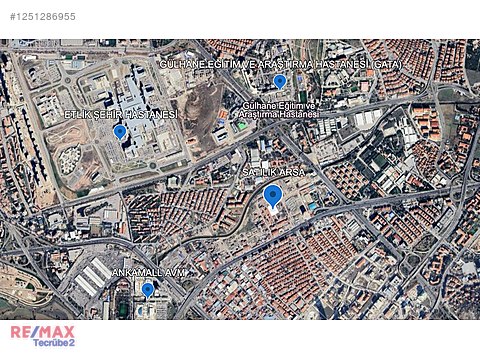This screenshot has width=480, height=360.
Task: Click the listing number #1251286955
Action: tap(43, 17)
